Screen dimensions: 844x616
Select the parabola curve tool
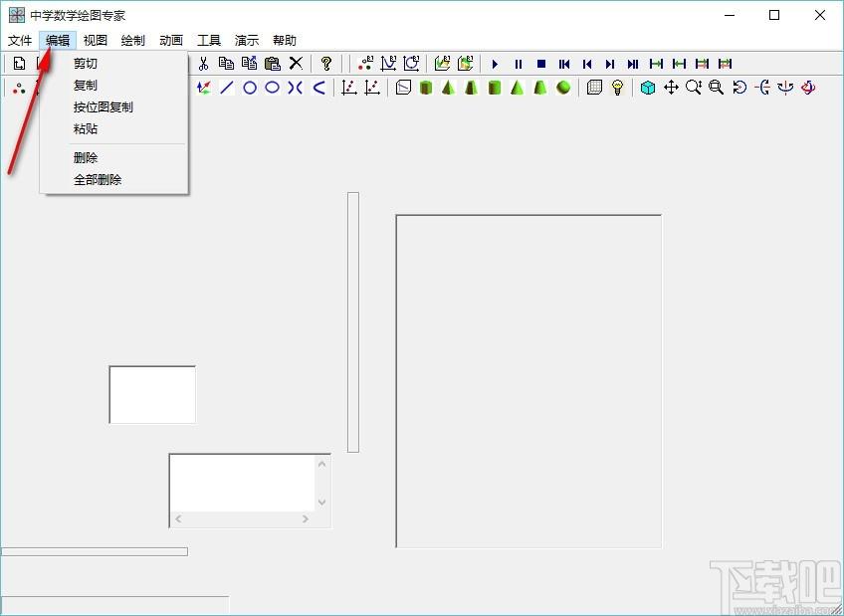pos(318,88)
